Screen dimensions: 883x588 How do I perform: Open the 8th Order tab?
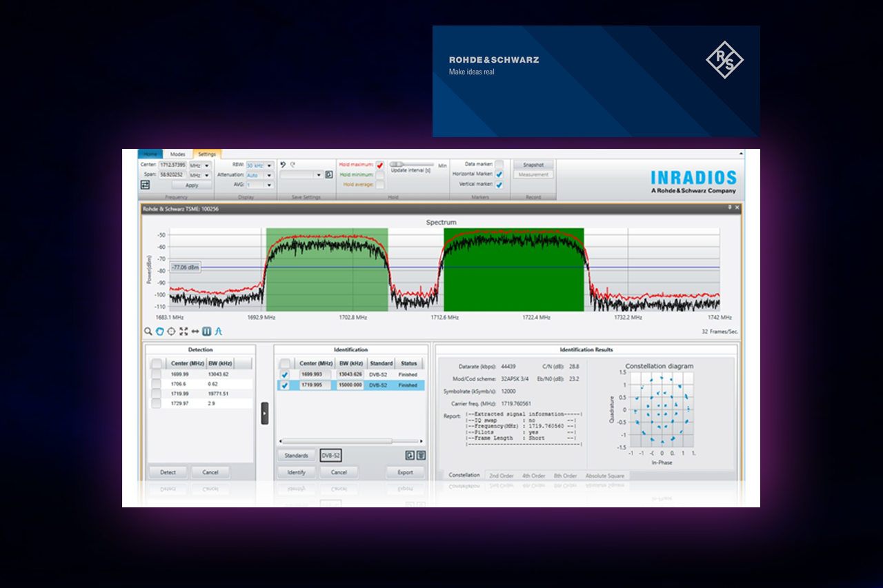(566, 476)
